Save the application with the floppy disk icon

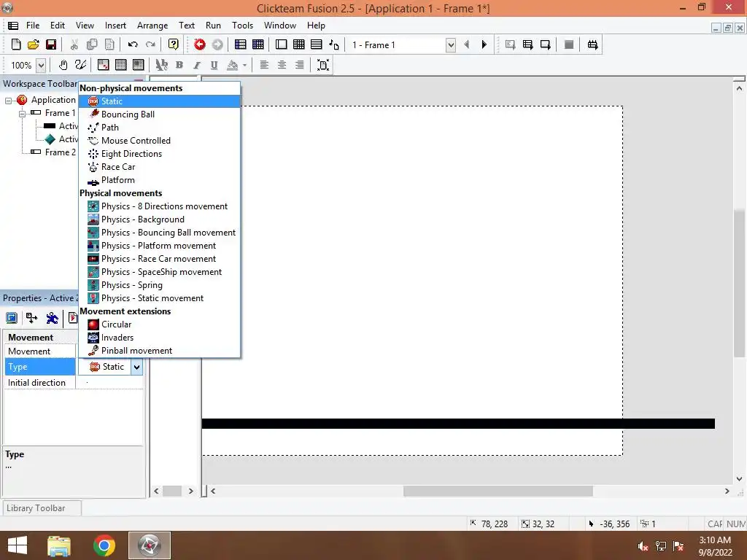[x=51, y=44]
